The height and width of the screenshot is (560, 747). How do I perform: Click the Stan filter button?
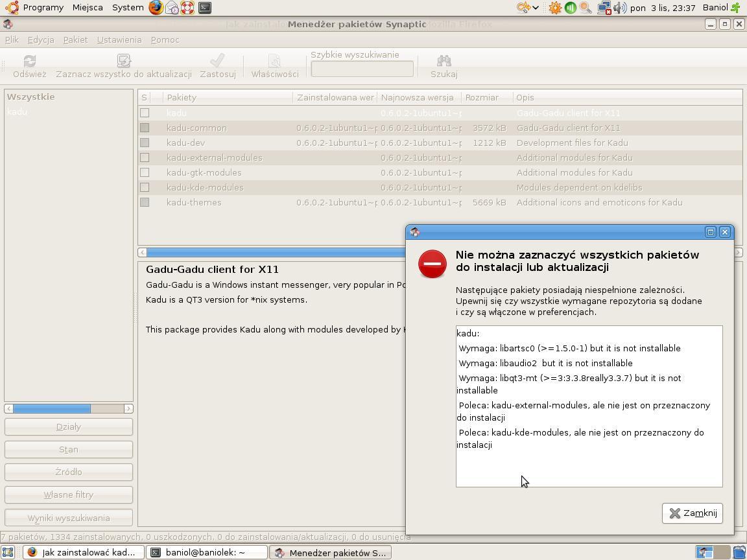pyautogui.click(x=69, y=450)
